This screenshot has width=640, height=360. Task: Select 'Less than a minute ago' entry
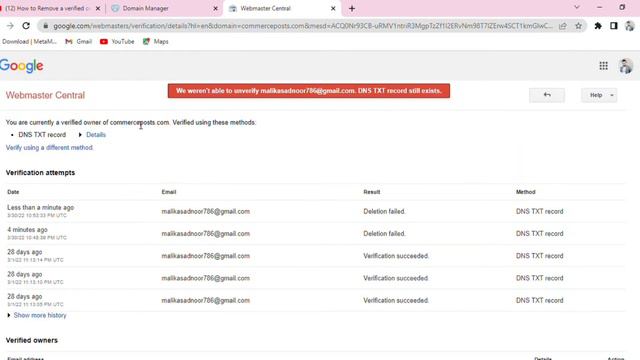tap(40, 208)
